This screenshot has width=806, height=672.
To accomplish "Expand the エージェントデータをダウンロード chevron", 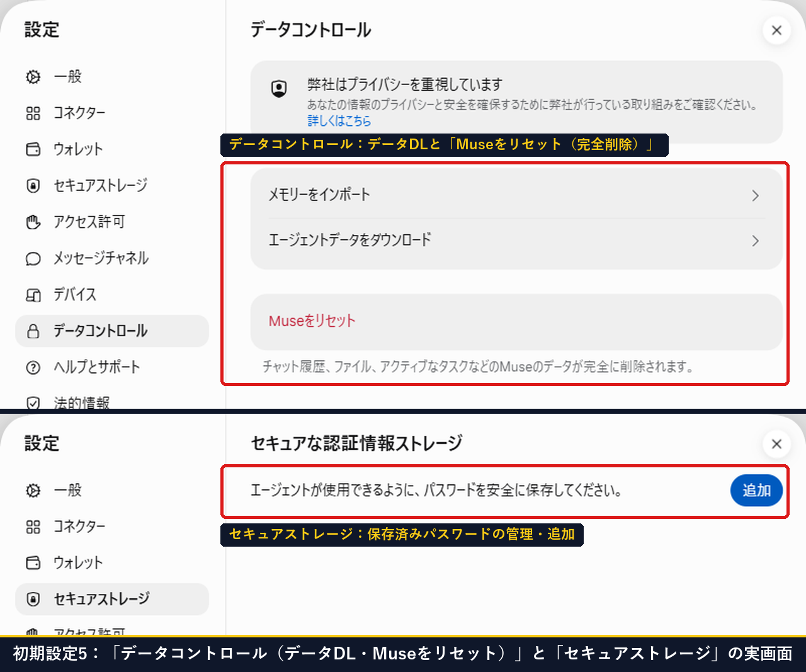I will (x=756, y=241).
